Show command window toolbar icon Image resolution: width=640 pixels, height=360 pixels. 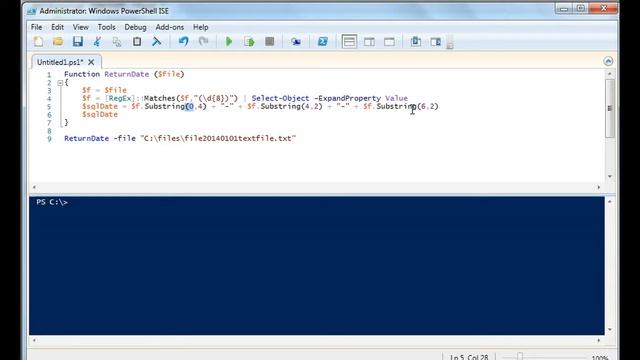point(416,41)
